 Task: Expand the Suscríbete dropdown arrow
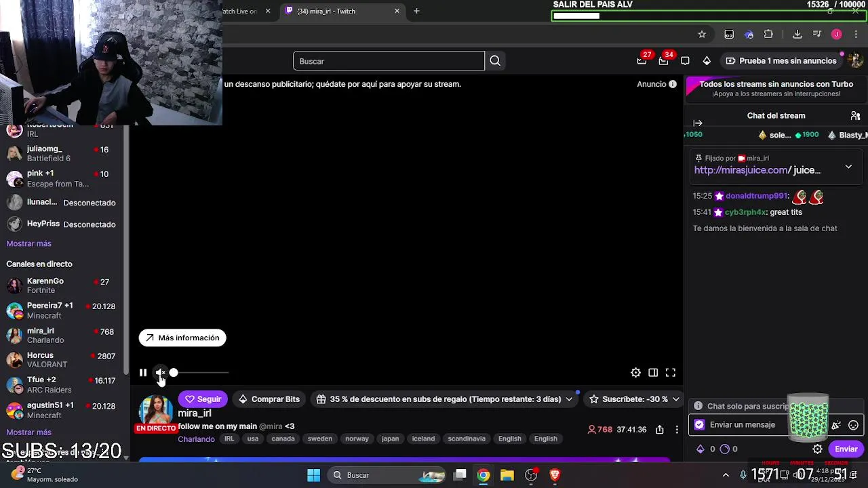(x=676, y=399)
